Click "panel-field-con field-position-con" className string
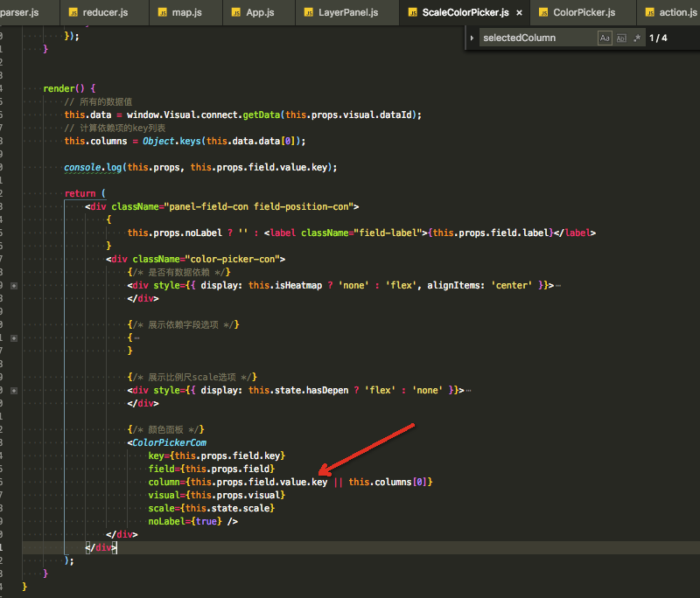700x598 pixels. [259, 206]
